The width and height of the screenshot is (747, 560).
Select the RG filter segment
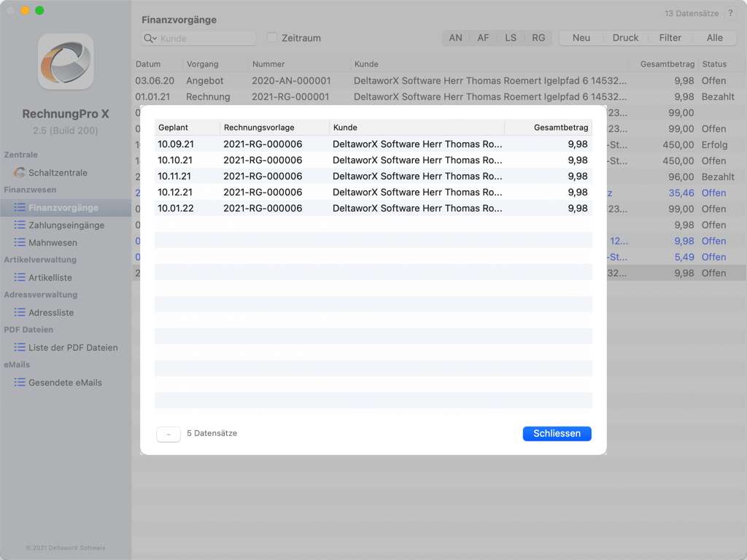coord(538,38)
